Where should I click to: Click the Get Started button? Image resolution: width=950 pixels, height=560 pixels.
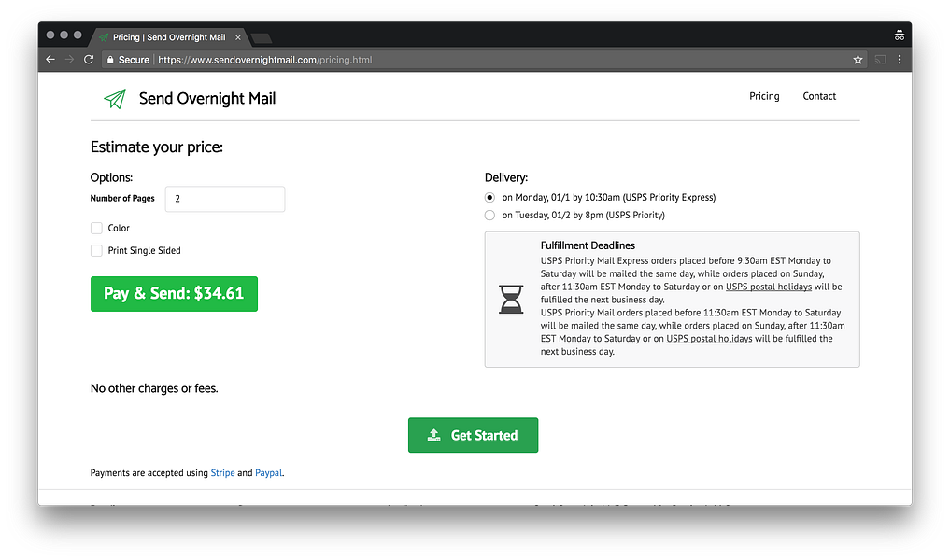[x=474, y=435]
